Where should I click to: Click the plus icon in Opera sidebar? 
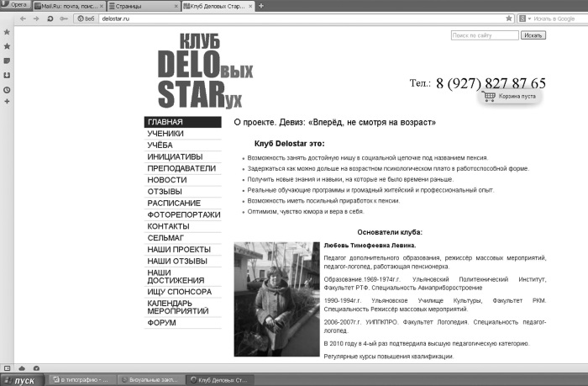pos(7,102)
